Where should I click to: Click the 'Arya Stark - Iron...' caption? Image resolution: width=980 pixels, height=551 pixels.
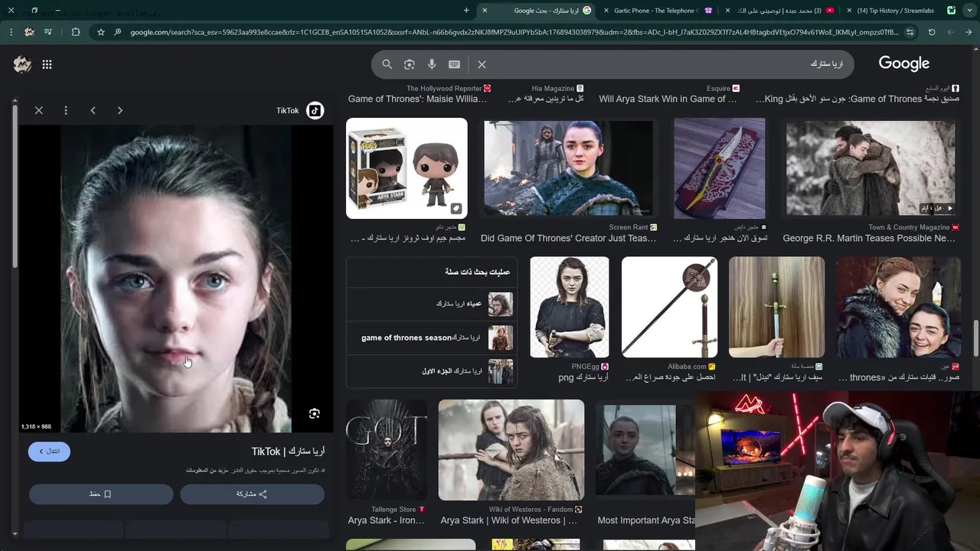click(386, 520)
